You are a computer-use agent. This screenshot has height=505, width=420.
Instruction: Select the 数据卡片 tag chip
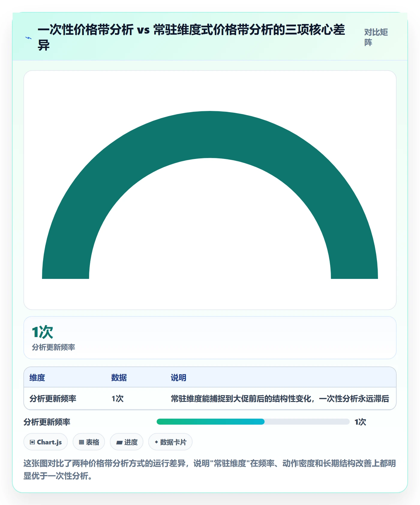click(170, 442)
